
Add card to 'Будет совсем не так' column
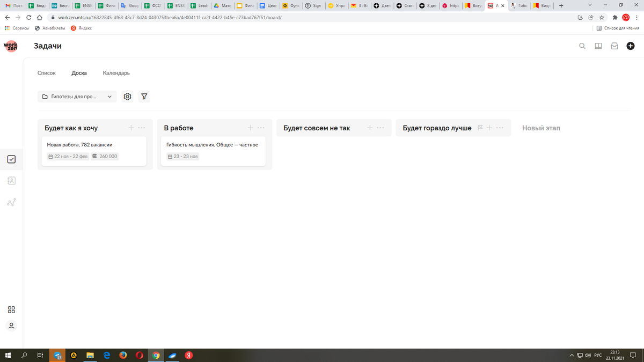(370, 128)
